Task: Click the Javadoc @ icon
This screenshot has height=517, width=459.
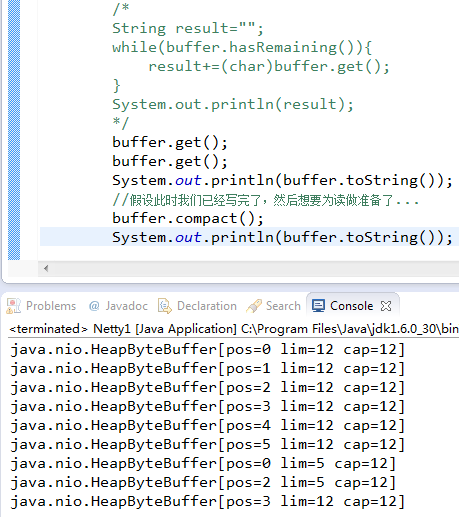Action: pos(94,306)
